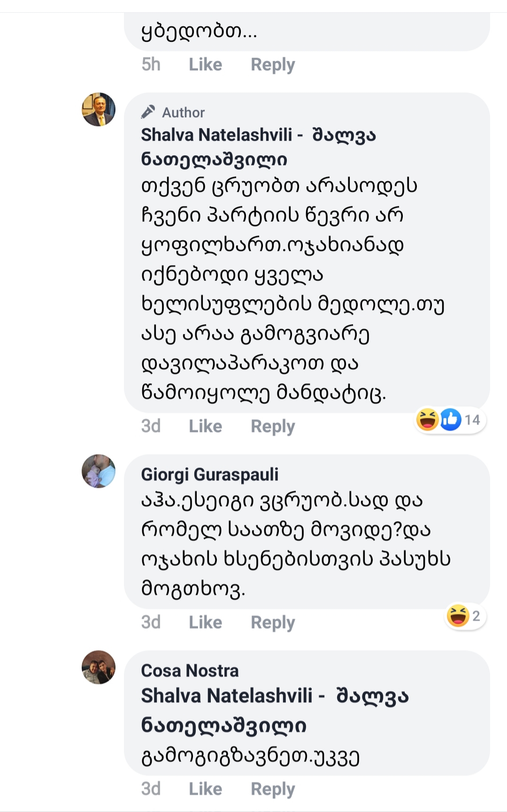This screenshot has height=812, width=507.
Task: Reply to Giorgi Guraspauli's comment
Action: [273, 622]
